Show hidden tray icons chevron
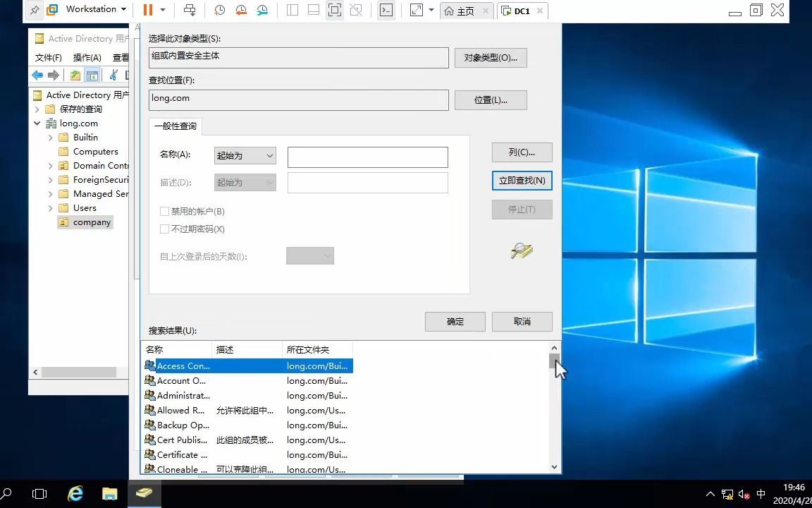This screenshot has height=508, width=812. pos(710,494)
